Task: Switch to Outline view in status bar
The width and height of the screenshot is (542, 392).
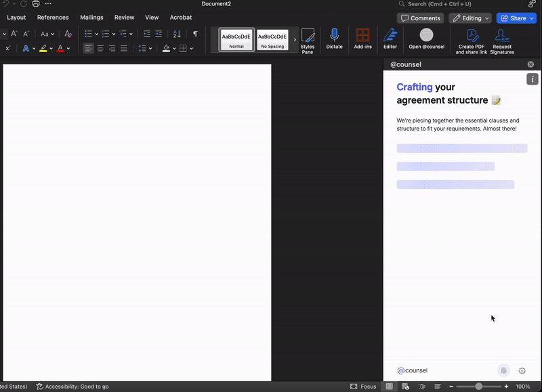Action: point(421,387)
